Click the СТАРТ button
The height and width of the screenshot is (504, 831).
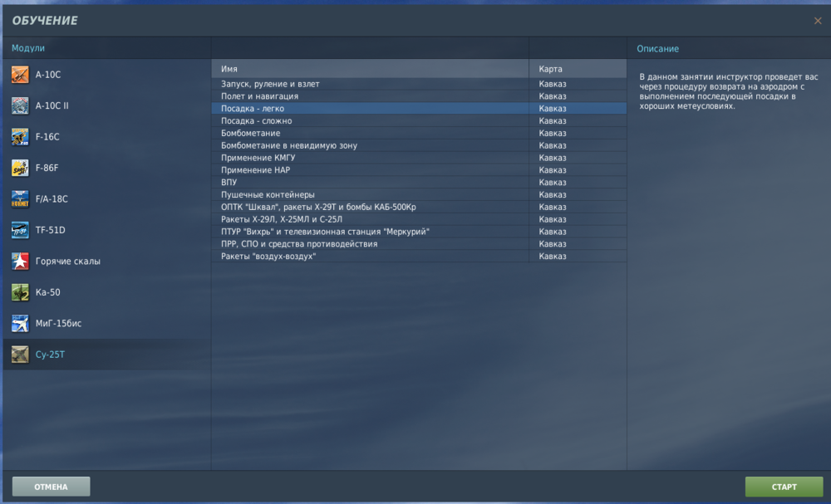[784, 487]
